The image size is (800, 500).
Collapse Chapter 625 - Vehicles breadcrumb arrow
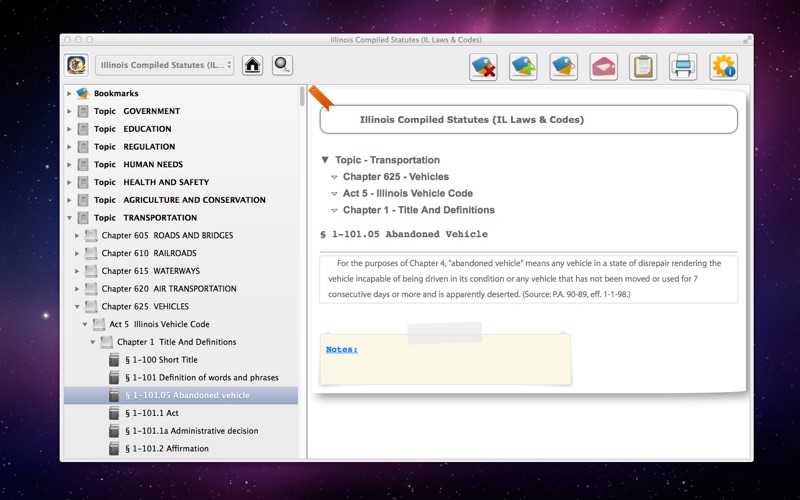coord(334,177)
